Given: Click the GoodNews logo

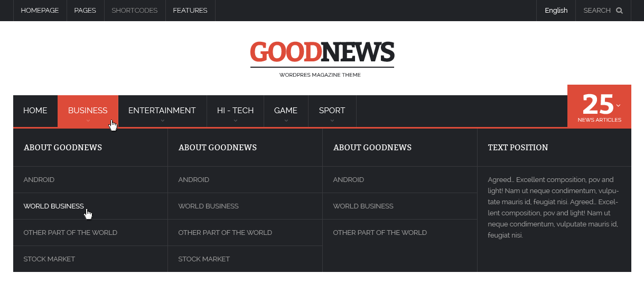Looking at the screenshot, I should [322, 53].
